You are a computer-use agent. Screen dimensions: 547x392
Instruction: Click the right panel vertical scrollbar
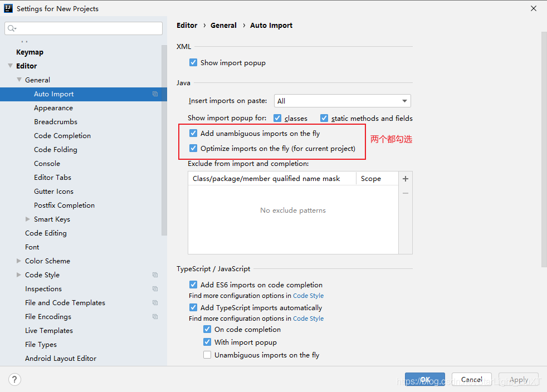point(544,149)
